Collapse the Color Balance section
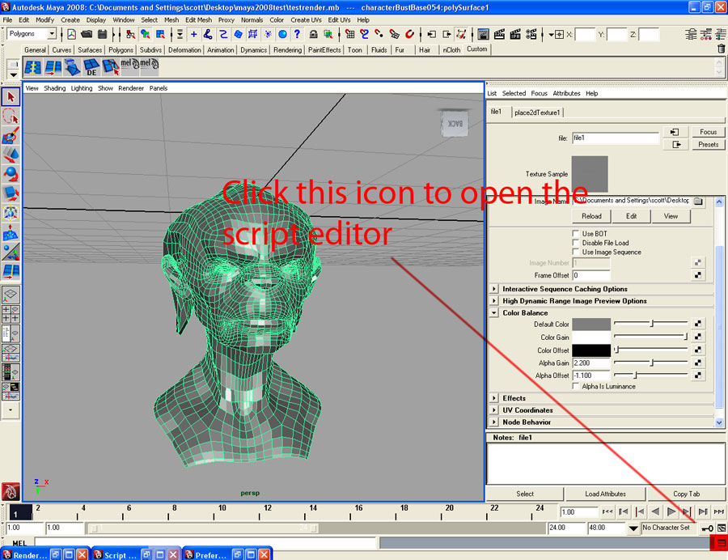 tap(494, 313)
